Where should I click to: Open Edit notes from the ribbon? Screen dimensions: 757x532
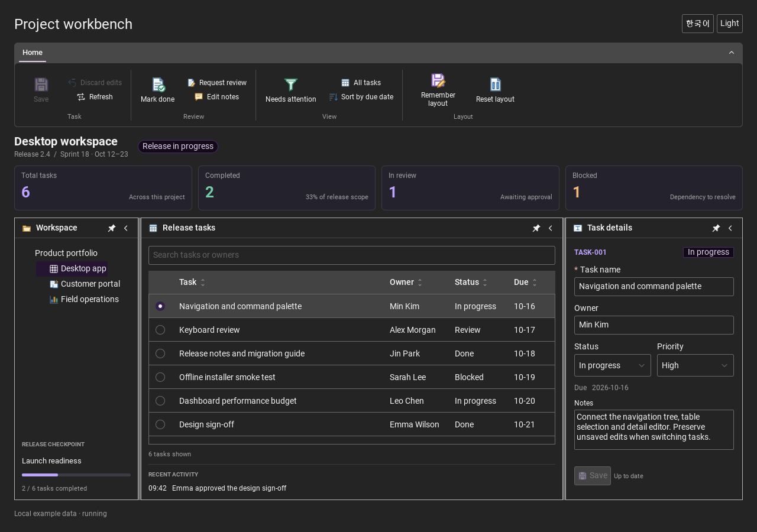[216, 97]
